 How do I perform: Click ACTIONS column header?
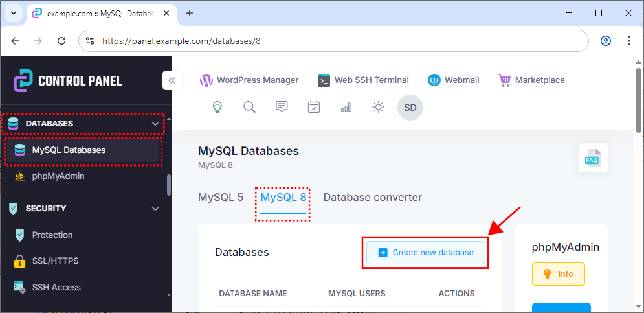point(457,294)
